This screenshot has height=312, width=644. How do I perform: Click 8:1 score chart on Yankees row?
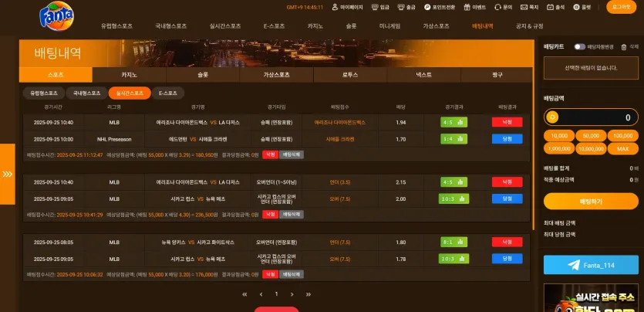pyautogui.click(x=453, y=242)
